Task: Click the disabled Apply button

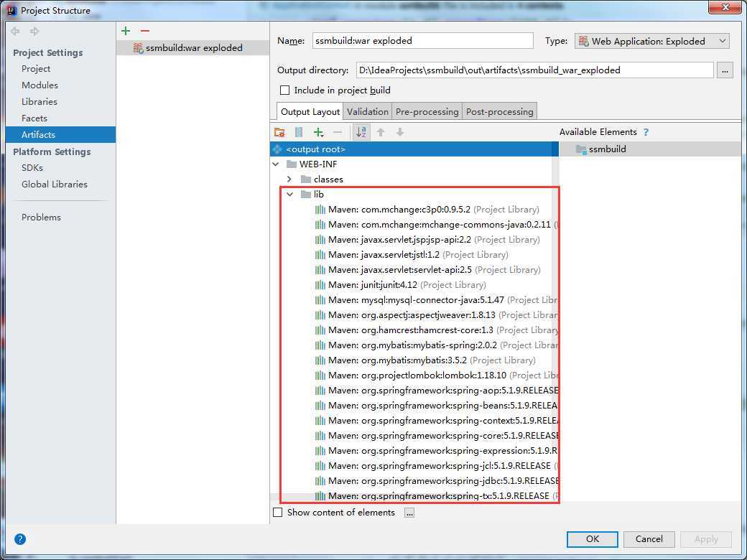Action: [705, 539]
